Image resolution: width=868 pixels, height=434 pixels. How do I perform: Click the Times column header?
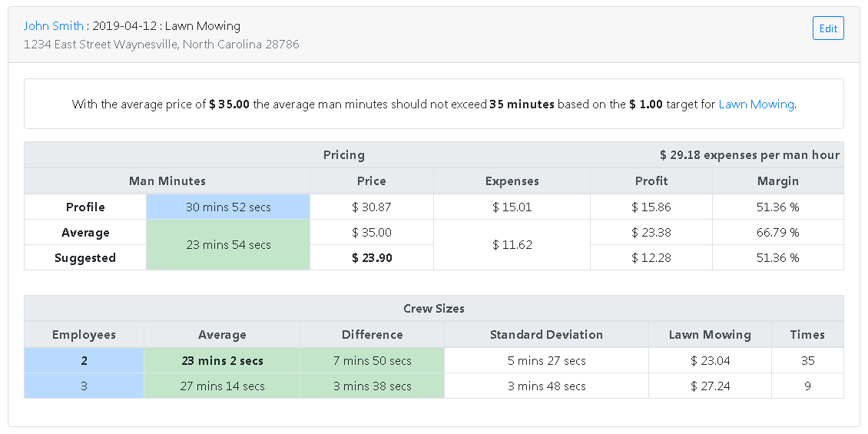click(807, 335)
